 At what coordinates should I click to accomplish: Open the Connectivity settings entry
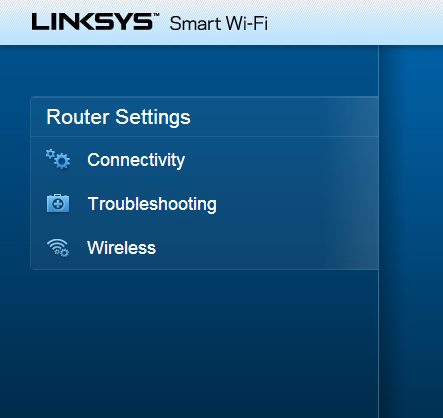[204, 160]
